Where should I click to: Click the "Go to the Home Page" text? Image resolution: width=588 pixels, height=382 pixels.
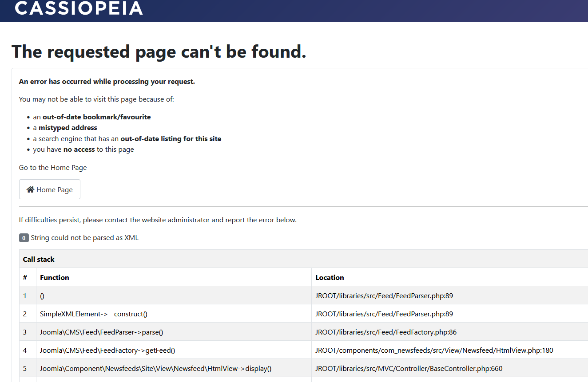pos(53,168)
